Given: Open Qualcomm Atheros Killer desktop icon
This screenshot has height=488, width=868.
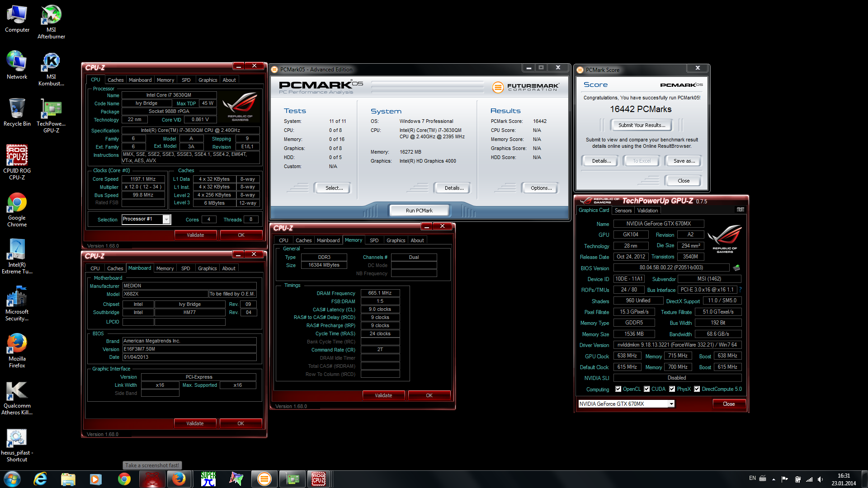Looking at the screenshot, I should click(x=17, y=398).
